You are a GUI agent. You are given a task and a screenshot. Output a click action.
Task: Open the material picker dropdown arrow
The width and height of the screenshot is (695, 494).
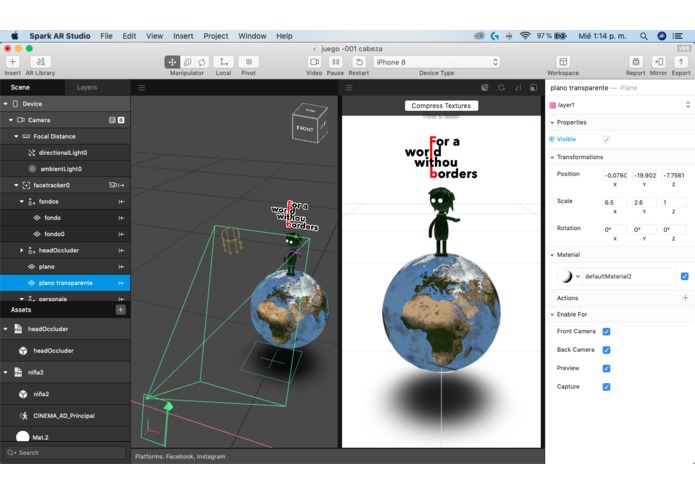[578, 276]
